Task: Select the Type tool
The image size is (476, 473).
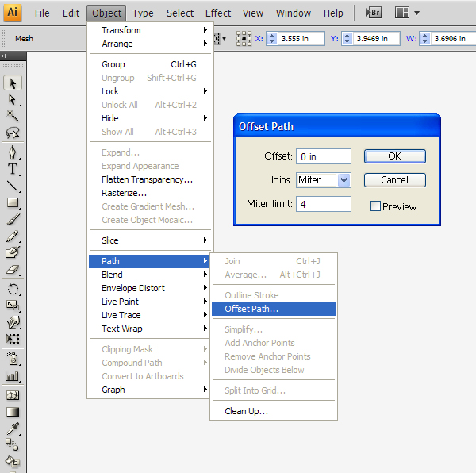Action: (13, 169)
